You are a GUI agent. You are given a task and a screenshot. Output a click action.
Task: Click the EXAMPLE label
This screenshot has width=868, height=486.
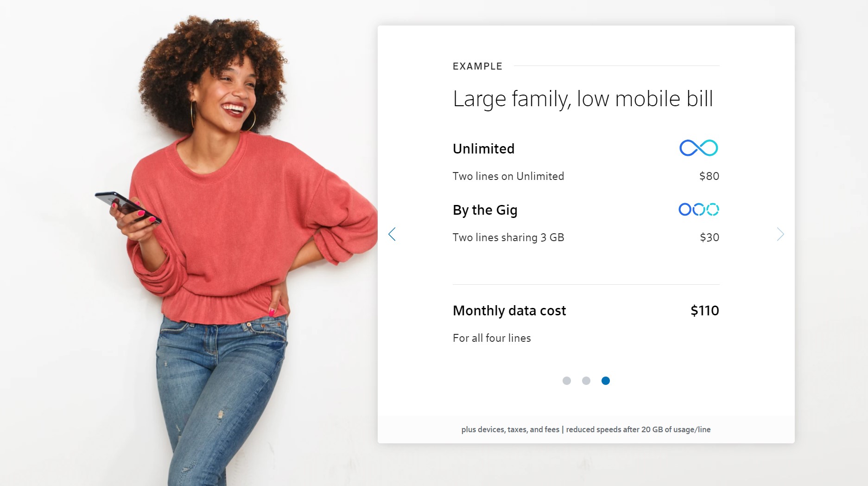pyautogui.click(x=477, y=66)
